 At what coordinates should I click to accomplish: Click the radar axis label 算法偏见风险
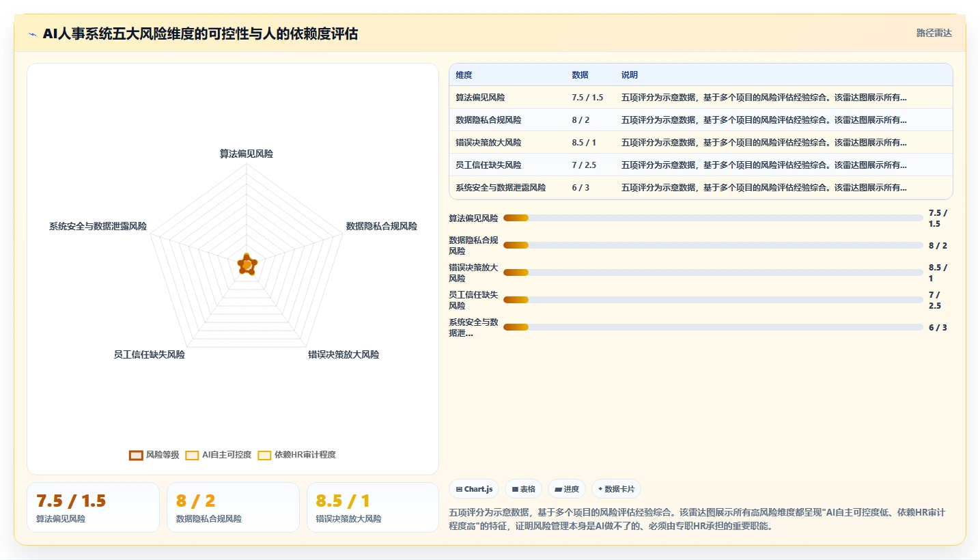click(247, 154)
